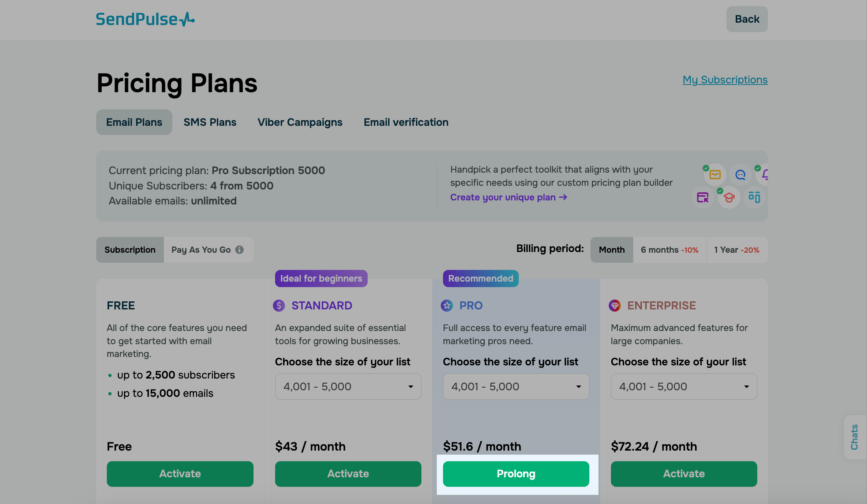Open the Standard plan list size dropdown
Image resolution: width=867 pixels, height=504 pixels.
(x=348, y=386)
